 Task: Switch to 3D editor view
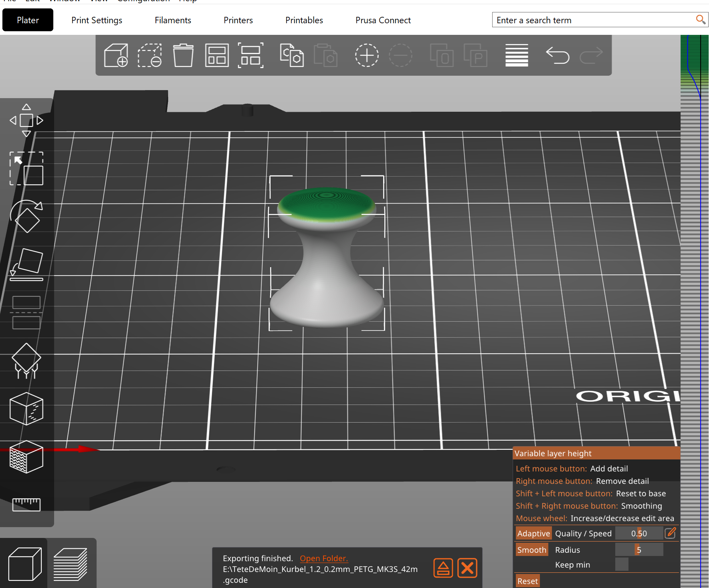click(x=25, y=564)
